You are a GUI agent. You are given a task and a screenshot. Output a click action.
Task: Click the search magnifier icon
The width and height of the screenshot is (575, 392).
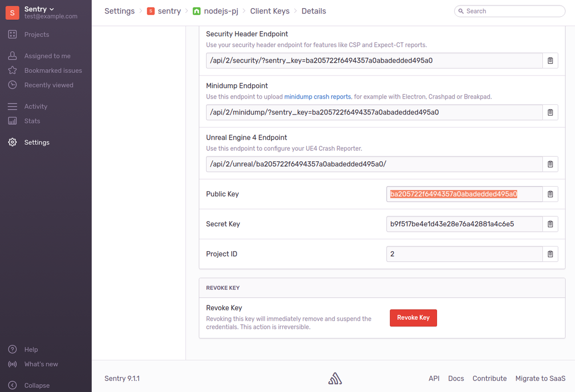(461, 11)
